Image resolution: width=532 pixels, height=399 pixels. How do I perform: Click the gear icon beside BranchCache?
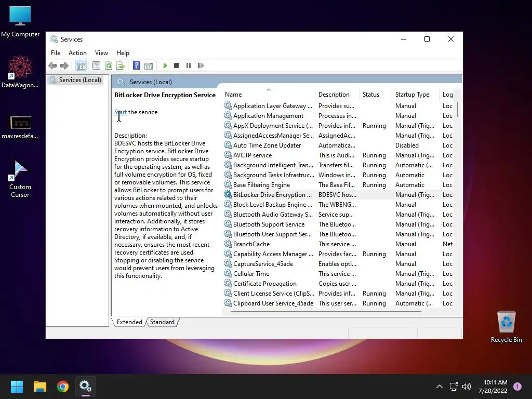[228, 244]
